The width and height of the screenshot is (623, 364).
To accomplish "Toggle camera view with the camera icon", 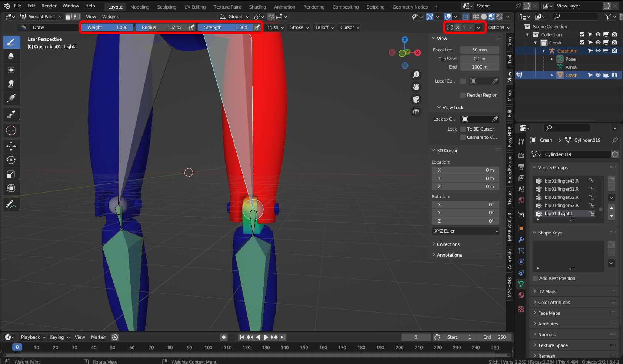I will point(416,99).
